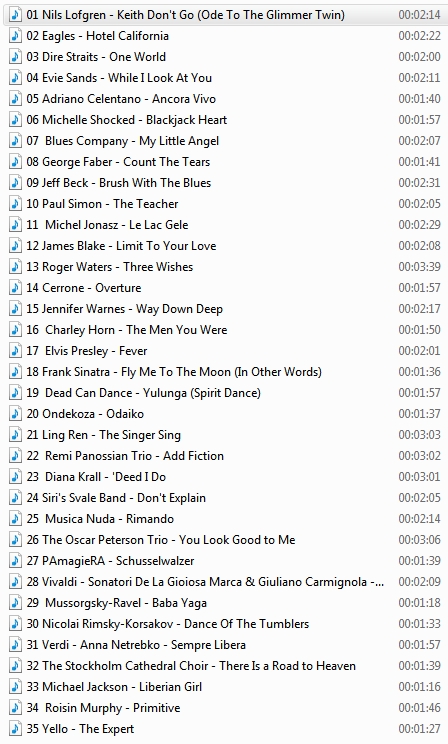Image resolution: width=448 pixels, height=744 pixels.
Task: Choose Paul Simon - The Teacher file
Action: (226, 204)
